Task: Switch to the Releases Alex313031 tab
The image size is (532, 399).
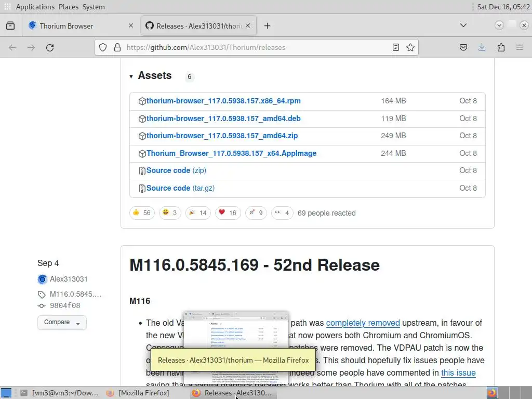Action: click(x=198, y=26)
